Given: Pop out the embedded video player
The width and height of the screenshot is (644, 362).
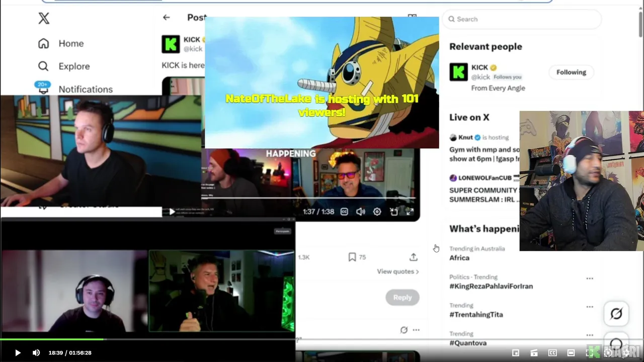Looking at the screenshot, I should coord(393,212).
